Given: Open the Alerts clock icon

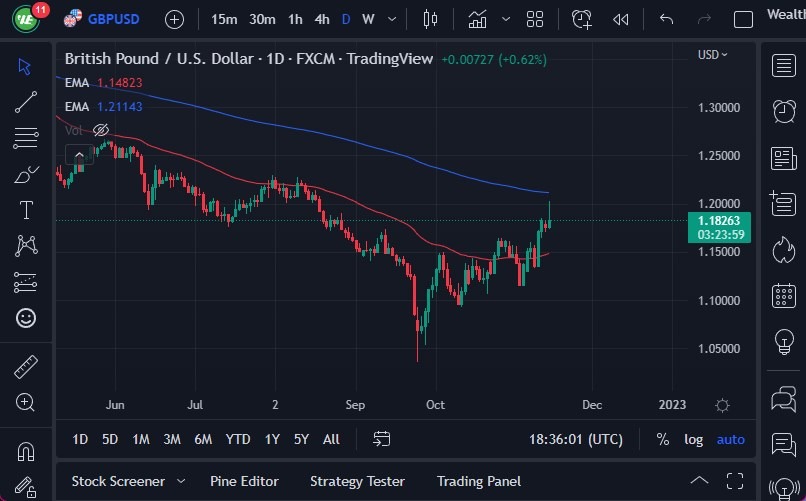Looking at the screenshot, I should (x=784, y=111).
